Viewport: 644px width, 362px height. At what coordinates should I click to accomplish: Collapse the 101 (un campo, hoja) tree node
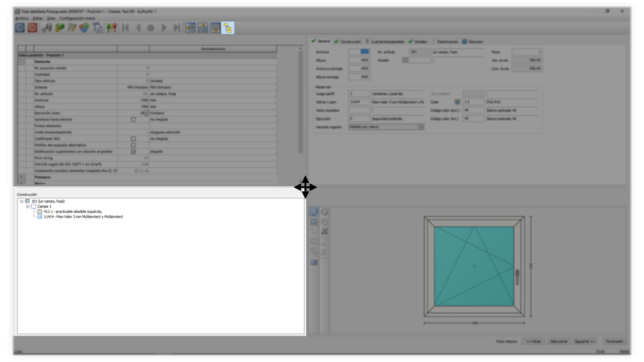tap(21, 201)
